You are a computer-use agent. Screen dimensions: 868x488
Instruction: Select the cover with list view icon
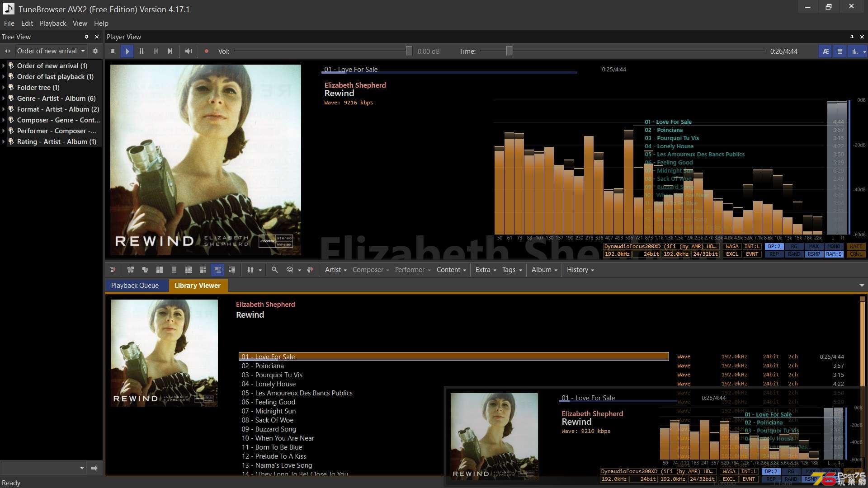click(x=203, y=270)
